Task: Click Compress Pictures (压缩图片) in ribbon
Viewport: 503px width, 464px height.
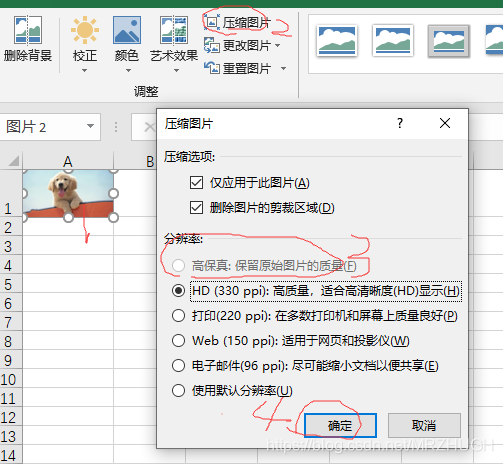Action: point(237,23)
